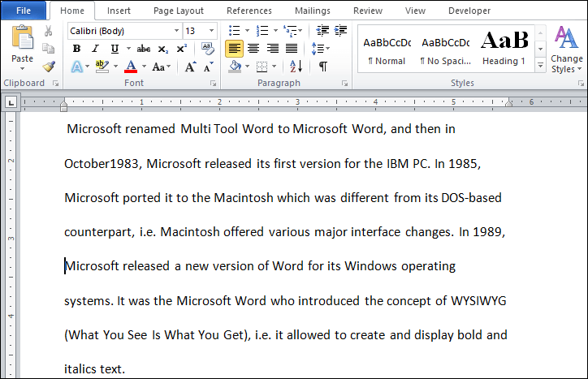Shrink font size
The width and height of the screenshot is (588, 379).
coord(209,67)
